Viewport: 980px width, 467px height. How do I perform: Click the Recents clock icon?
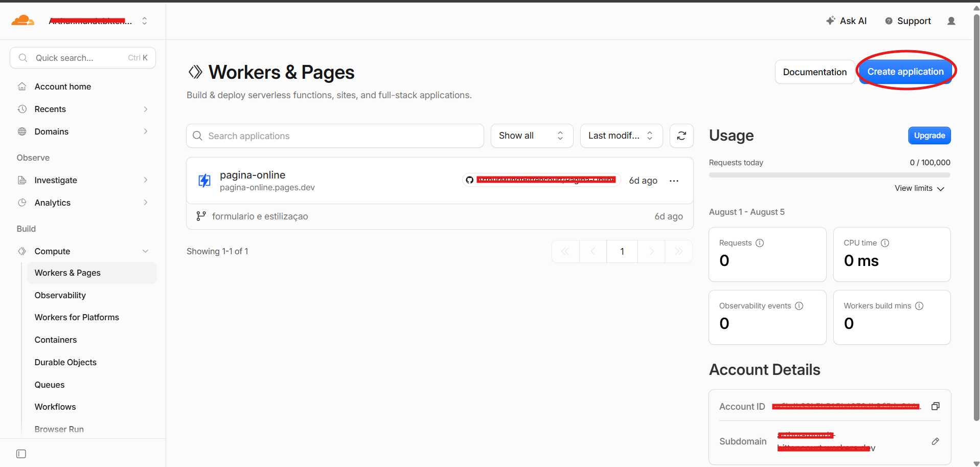[x=22, y=109]
